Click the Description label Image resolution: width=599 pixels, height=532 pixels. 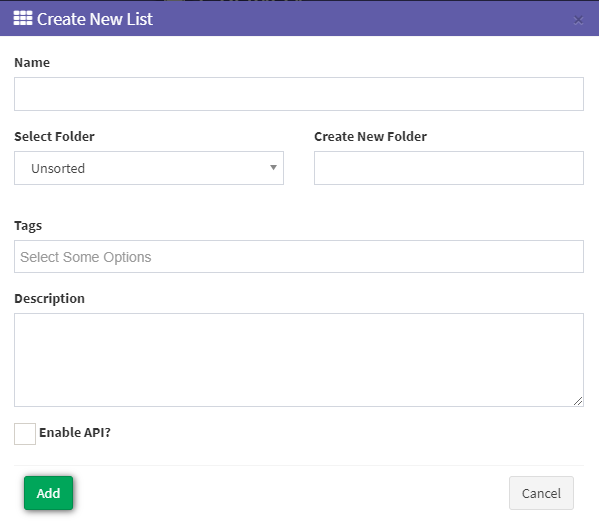[x=49, y=298]
